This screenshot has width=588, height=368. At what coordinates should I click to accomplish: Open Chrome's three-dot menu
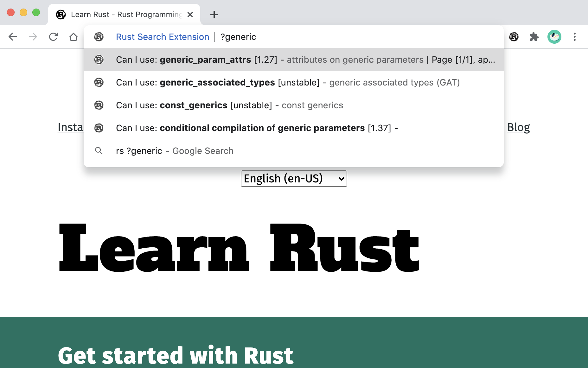575,37
